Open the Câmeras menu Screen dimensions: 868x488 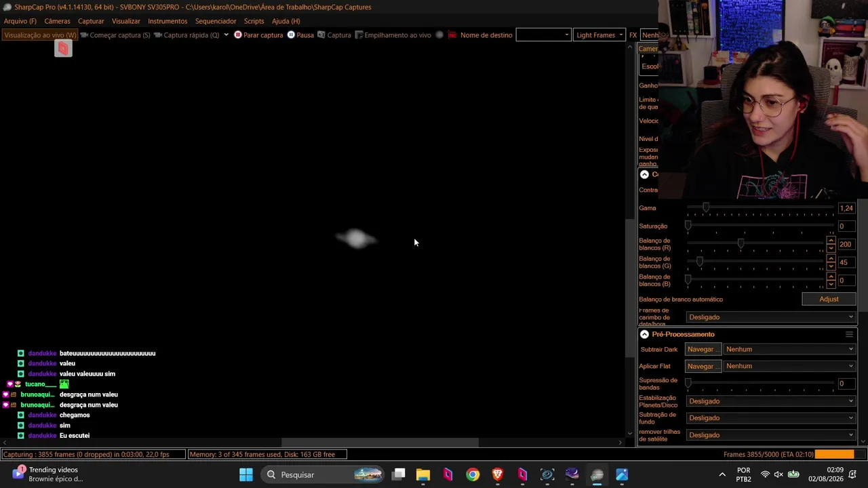57,21
